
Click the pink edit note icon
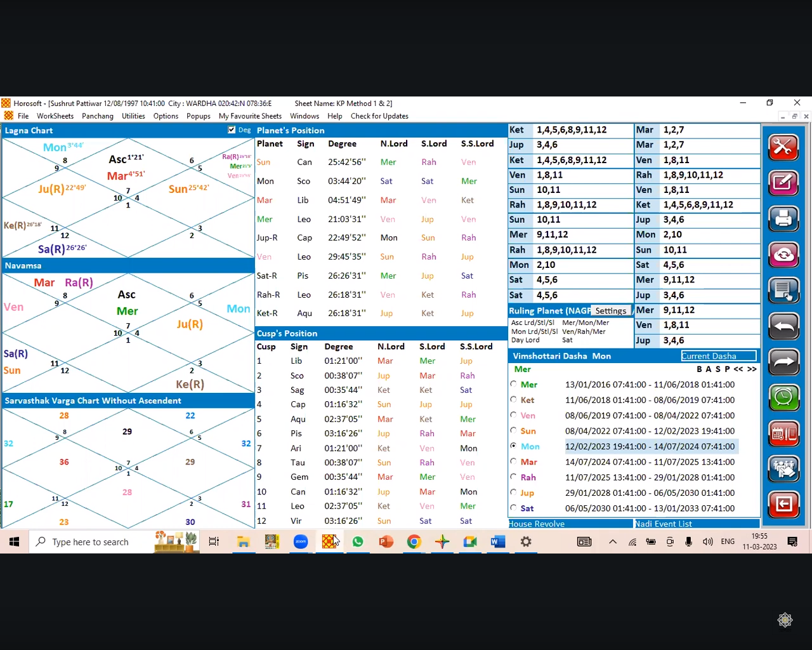(x=783, y=183)
